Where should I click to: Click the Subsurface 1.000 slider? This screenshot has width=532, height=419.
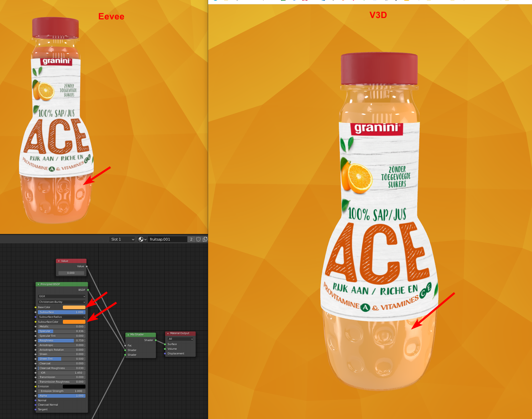[x=62, y=312]
